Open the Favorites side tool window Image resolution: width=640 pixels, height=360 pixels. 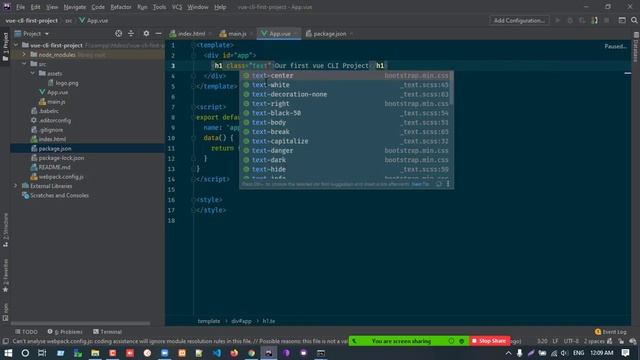point(5,276)
